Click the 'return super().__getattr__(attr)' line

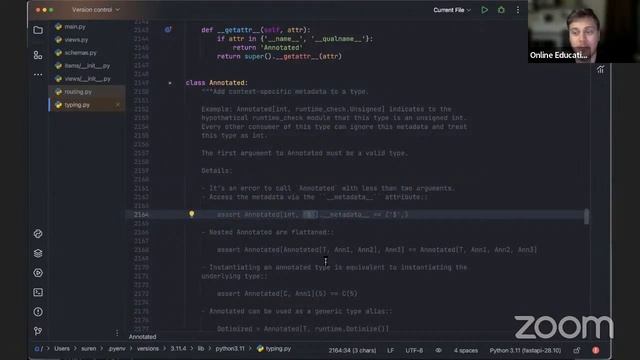[x=279, y=56]
